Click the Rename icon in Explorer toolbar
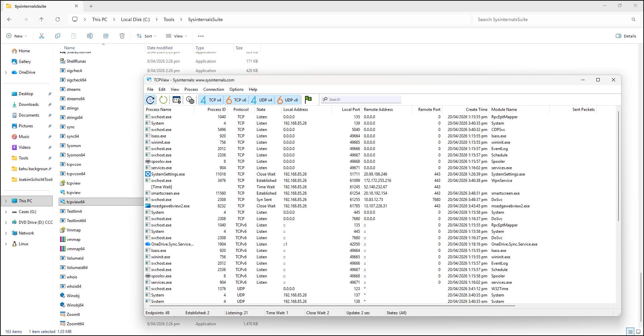The image size is (644, 336). pyautogui.click(x=90, y=36)
